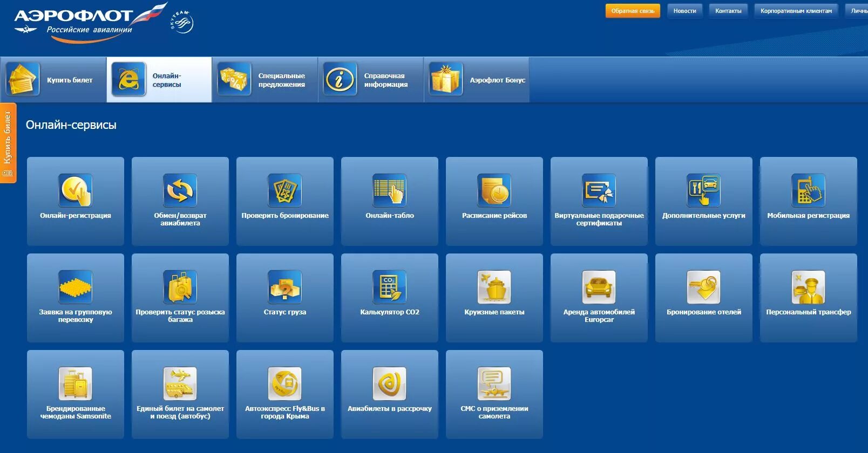
Task: Click the Бронирование отелей label text
Action: (x=704, y=312)
